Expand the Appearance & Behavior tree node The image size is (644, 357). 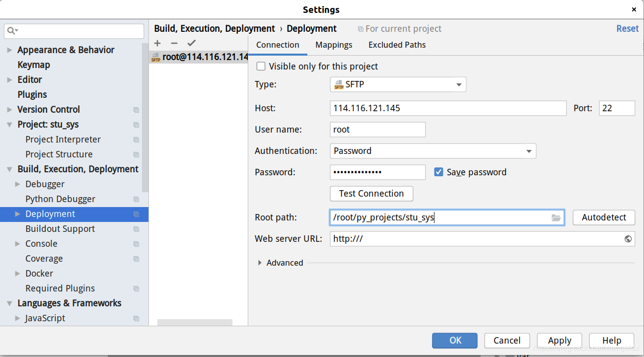click(9, 50)
